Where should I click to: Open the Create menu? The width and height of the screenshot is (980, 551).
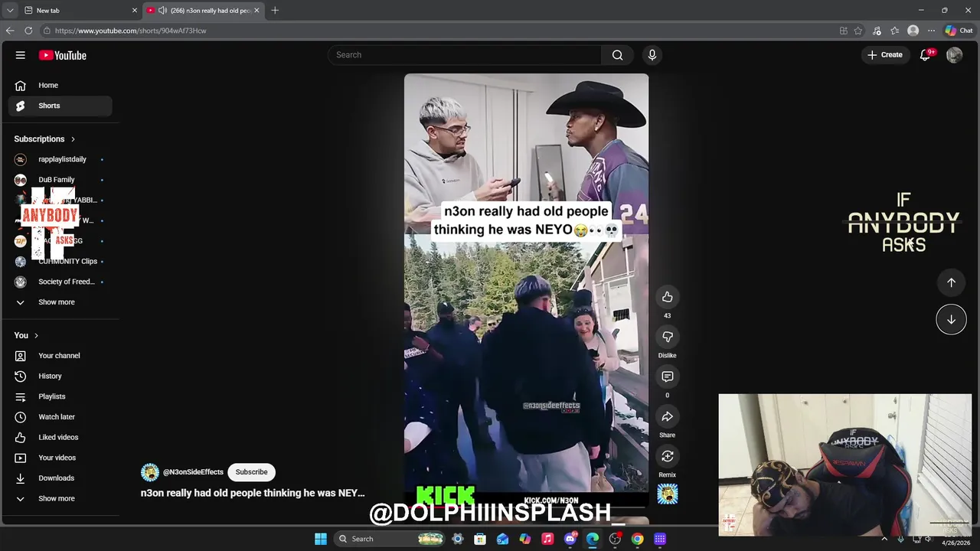click(884, 55)
